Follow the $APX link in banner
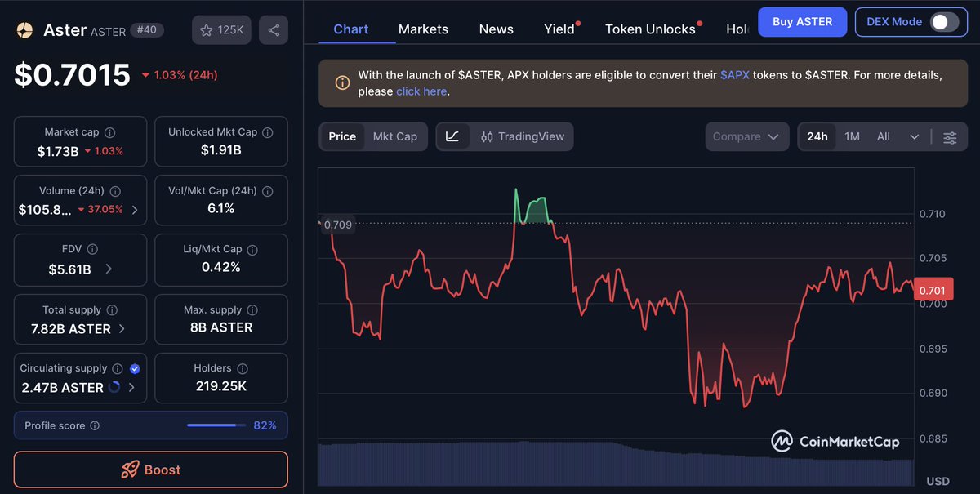980x494 pixels. [x=734, y=75]
